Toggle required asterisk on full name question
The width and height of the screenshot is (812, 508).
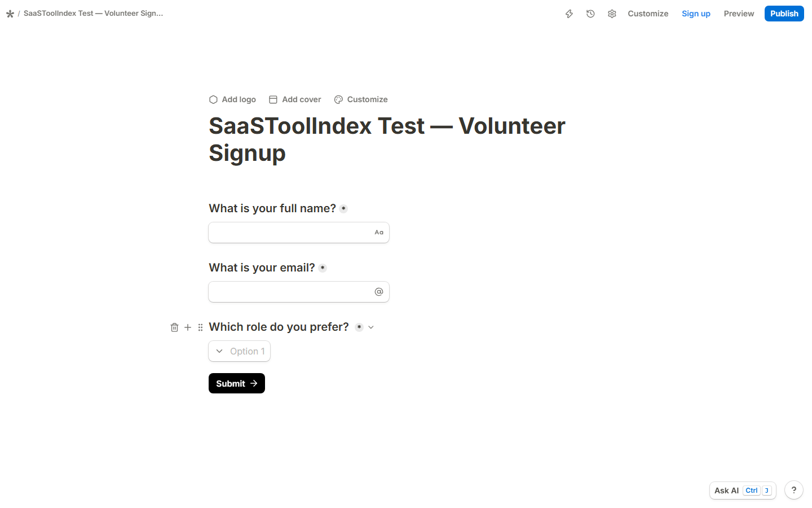coord(343,209)
